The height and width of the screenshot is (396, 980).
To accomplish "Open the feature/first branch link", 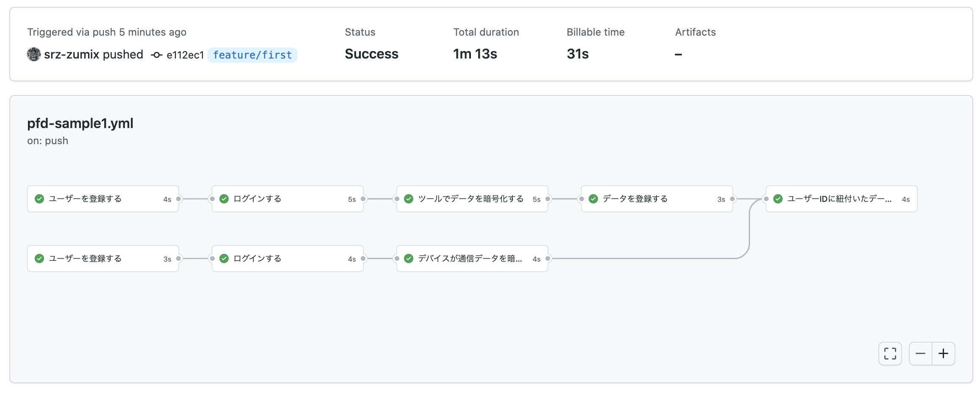I will point(252,55).
